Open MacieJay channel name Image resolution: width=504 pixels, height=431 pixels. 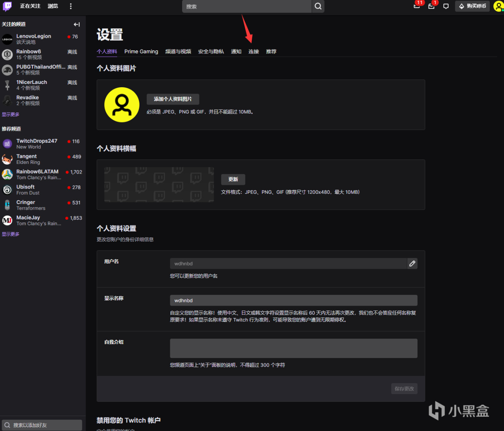pyautogui.click(x=28, y=218)
